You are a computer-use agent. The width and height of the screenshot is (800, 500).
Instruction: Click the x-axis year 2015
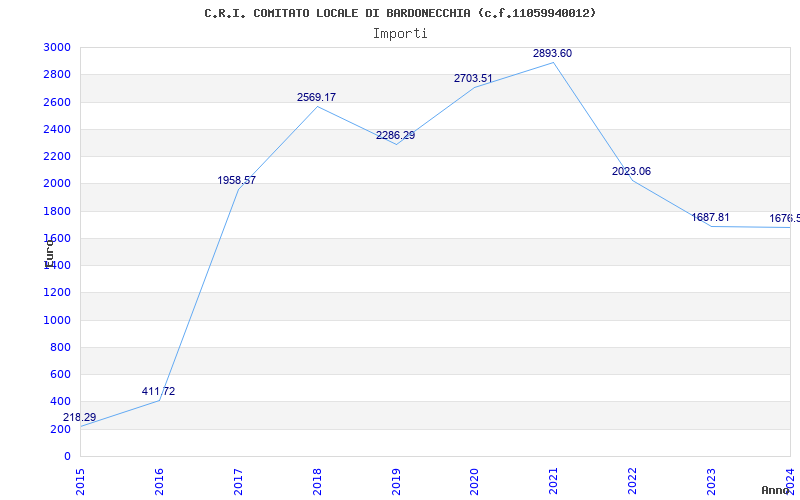click(80, 482)
